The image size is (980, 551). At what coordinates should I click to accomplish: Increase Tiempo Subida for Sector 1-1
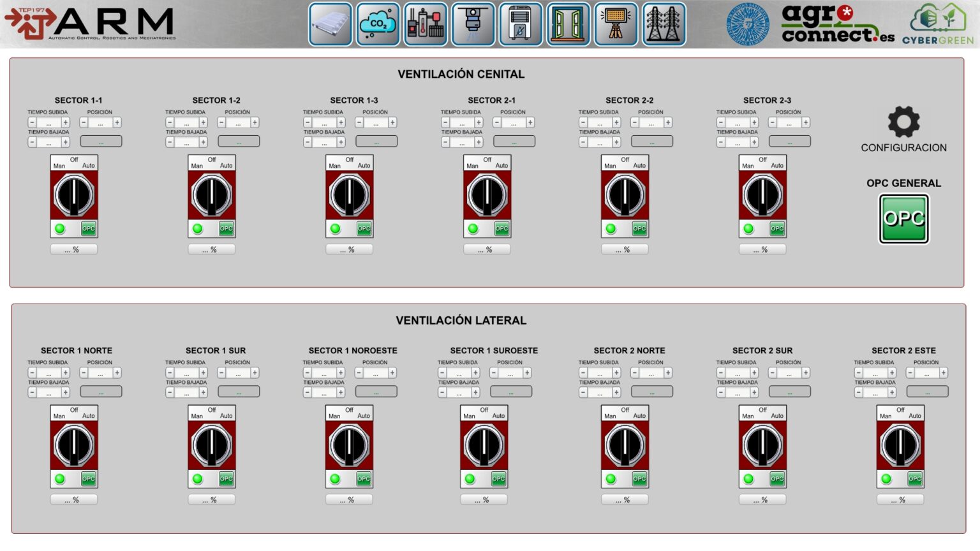(66, 122)
